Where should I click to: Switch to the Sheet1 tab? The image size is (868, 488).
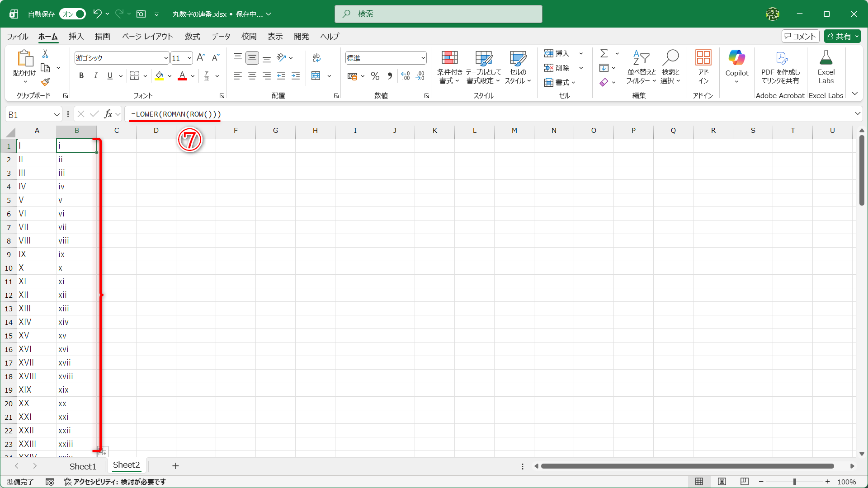(x=83, y=466)
